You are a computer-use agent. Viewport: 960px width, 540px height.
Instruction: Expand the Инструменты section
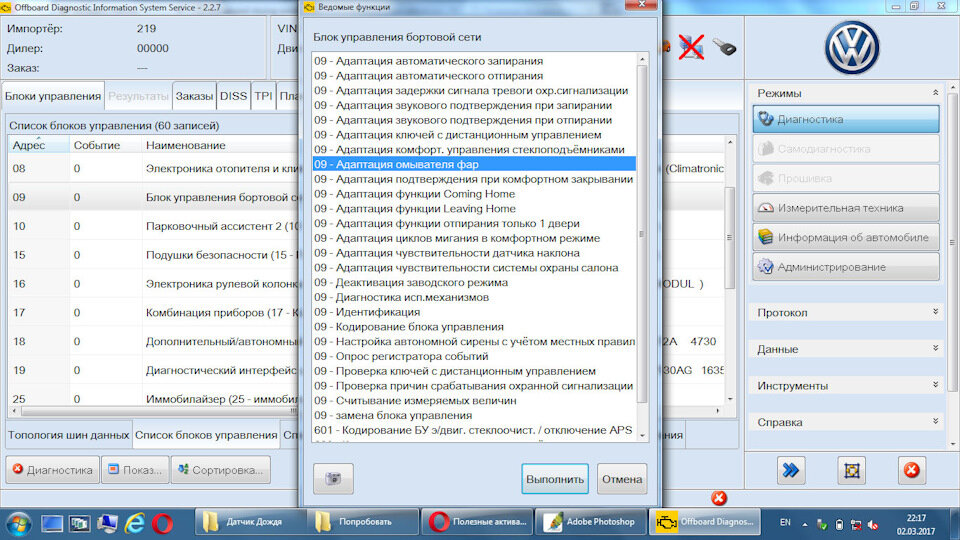[x=935, y=384]
